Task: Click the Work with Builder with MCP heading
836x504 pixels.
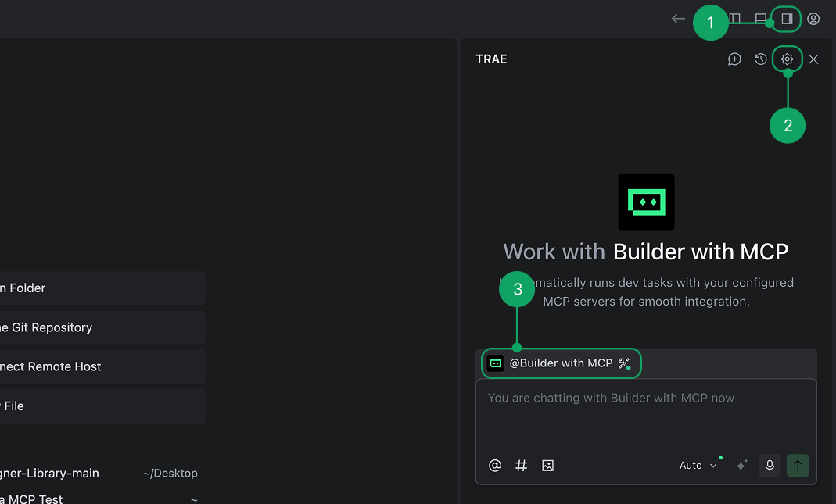Action: click(x=646, y=252)
